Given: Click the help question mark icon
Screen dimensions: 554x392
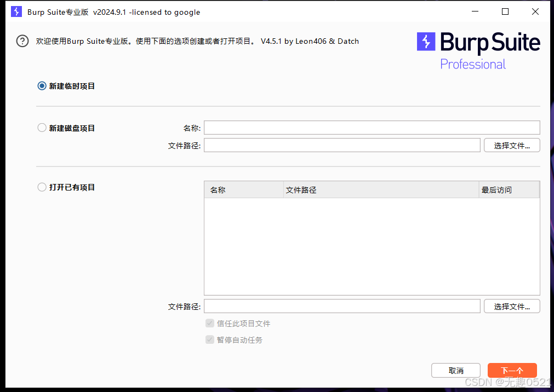Looking at the screenshot, I should coord(22,41).
